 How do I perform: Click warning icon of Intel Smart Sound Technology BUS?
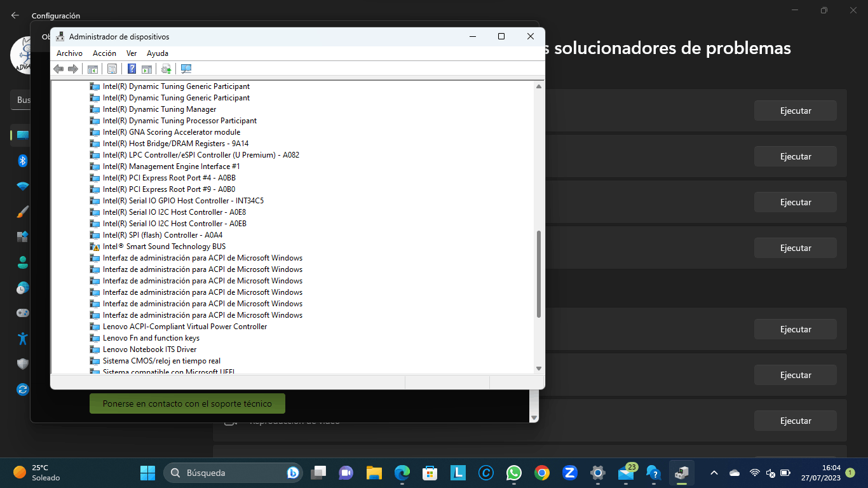coord(95,247)
